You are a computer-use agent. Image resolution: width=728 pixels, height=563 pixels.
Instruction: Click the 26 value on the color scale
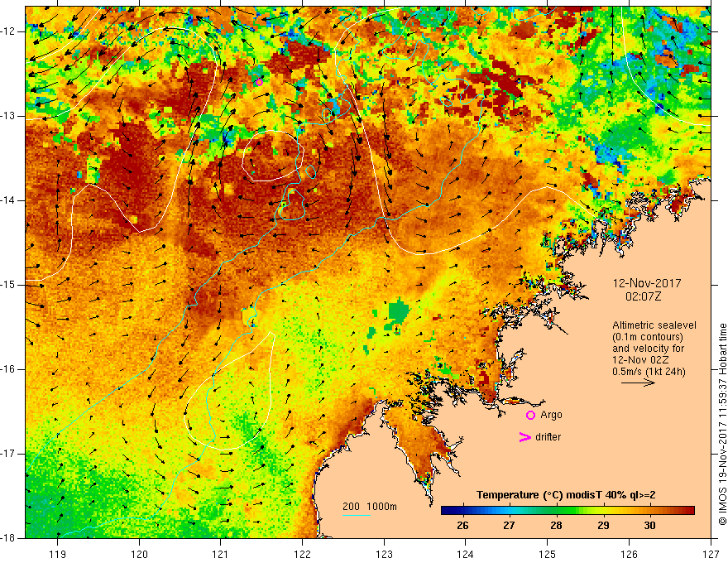click(462, 526)
